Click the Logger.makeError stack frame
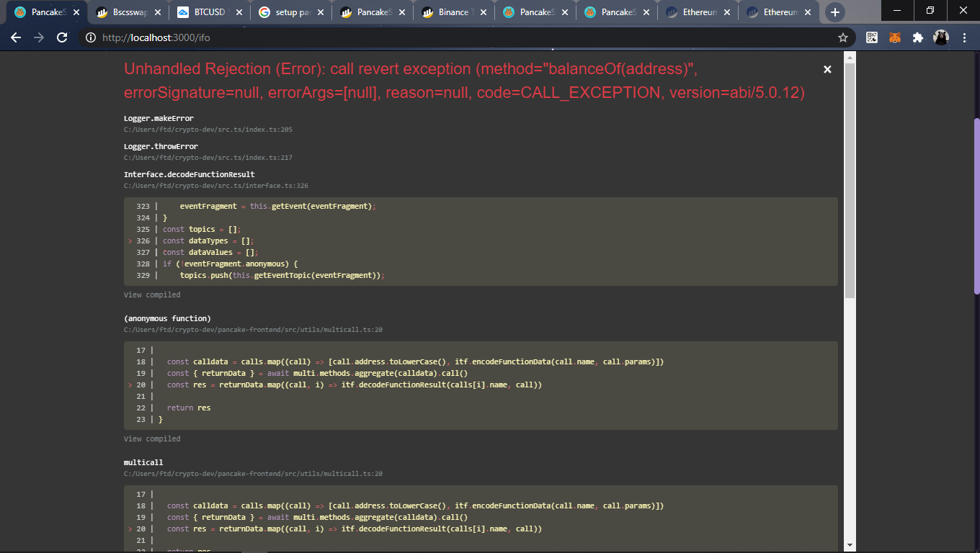 click(x=159, y=118)
